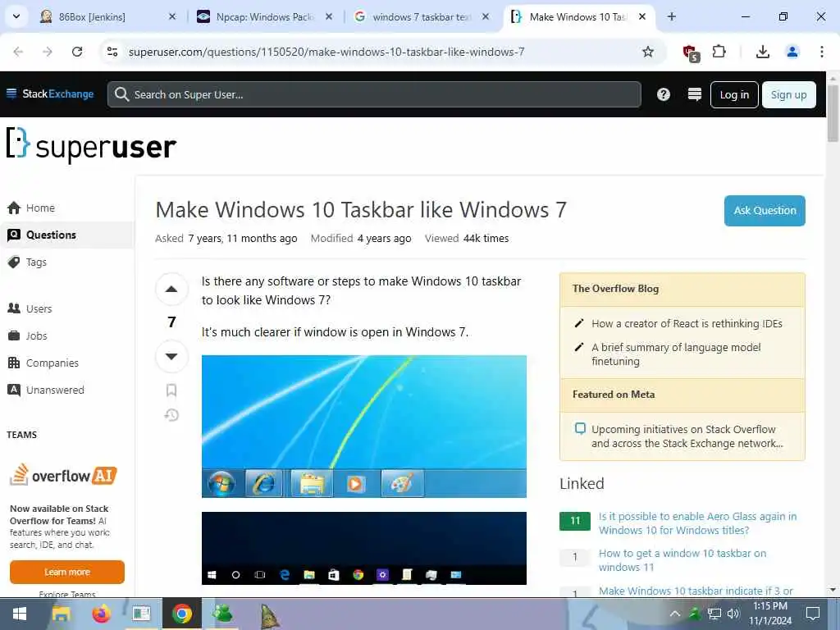Viewport: 840px width, 630px height.
Task: Launch Firefox from the taskbar
Action: [101, 614]
